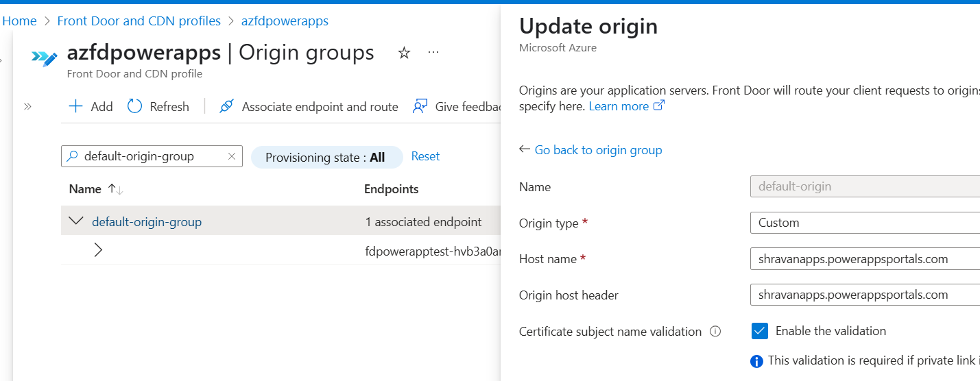Open Give feedback
The height and width of the screenshot is (381, 980).
click(458, 107)
